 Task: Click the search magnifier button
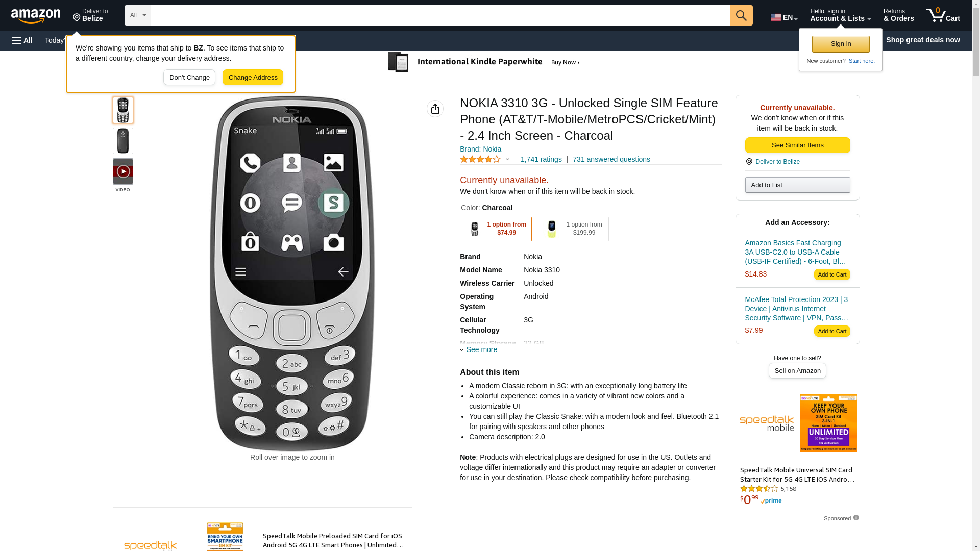(741, 15)
